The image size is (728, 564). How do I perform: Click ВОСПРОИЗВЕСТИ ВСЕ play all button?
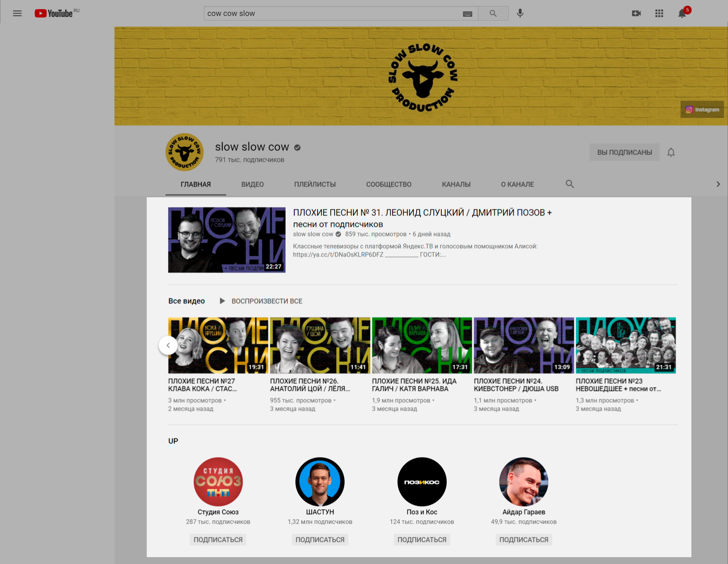[261, 301]
